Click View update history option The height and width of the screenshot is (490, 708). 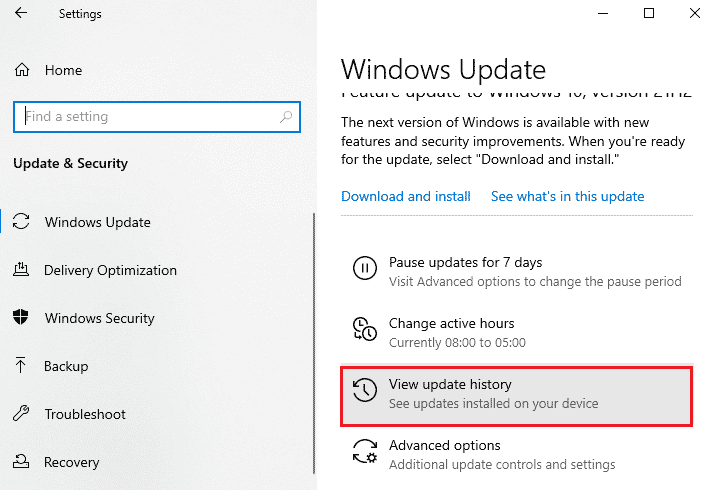[x=517, y=396]
